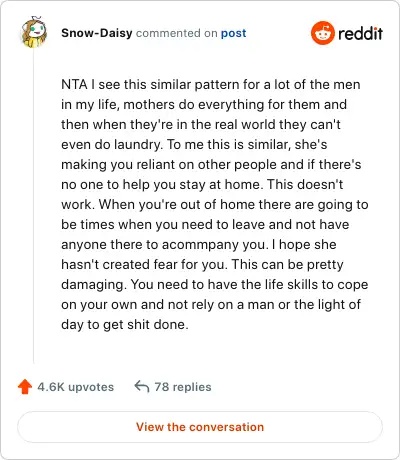Click the '4.6K upvotes' count

click(76, 387)
